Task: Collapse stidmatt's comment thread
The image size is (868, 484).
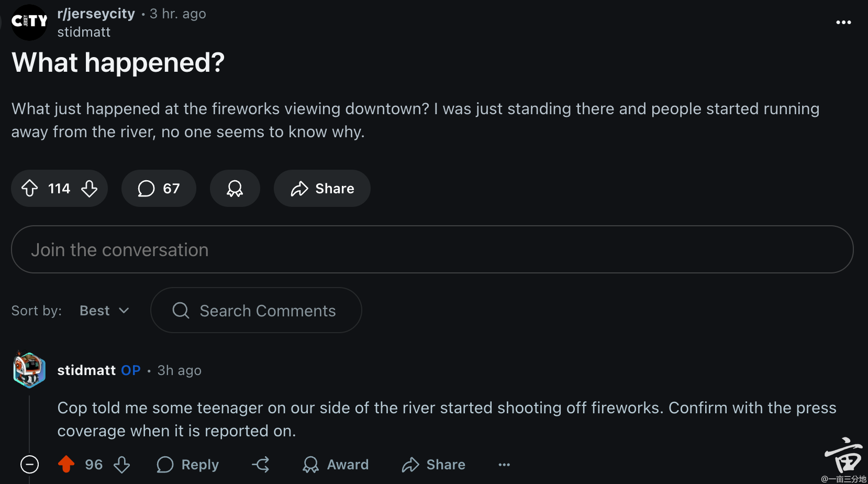Action: pyautogui.click(x=29, y=464)
